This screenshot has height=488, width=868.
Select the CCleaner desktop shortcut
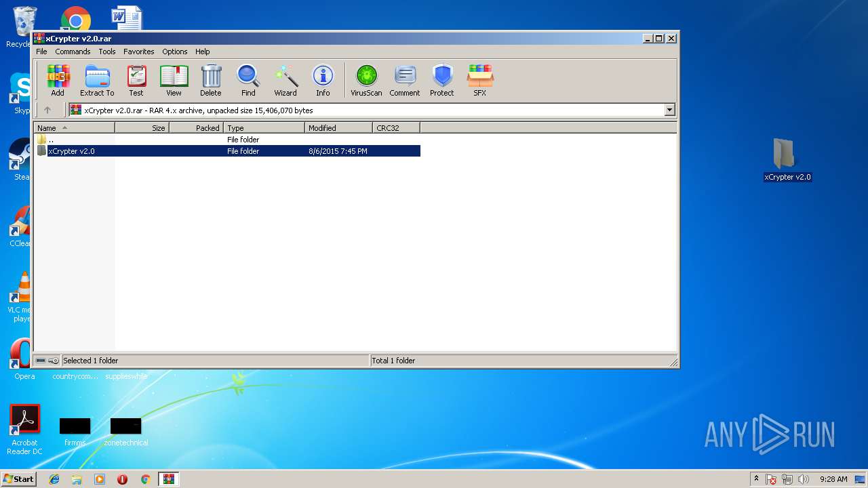click(x=20, y=226)
